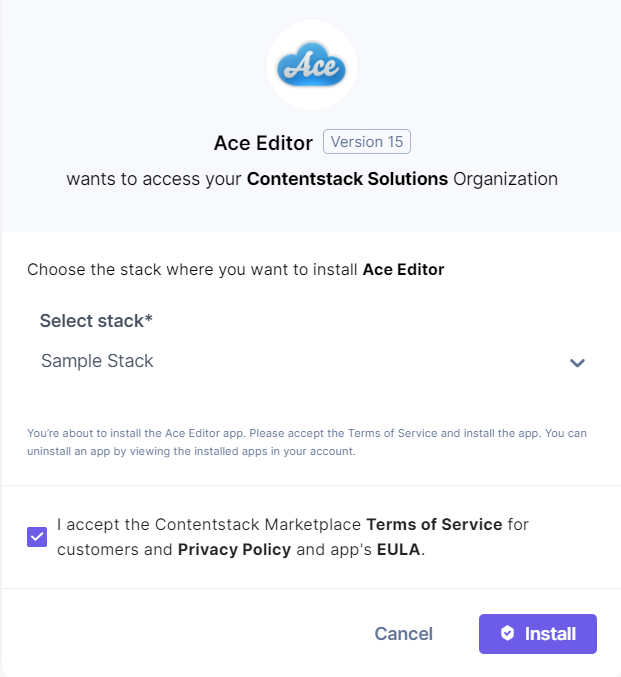
Task: Click the 'I accept the Contentstack Marketplace' label text
Action: point(210,524)
